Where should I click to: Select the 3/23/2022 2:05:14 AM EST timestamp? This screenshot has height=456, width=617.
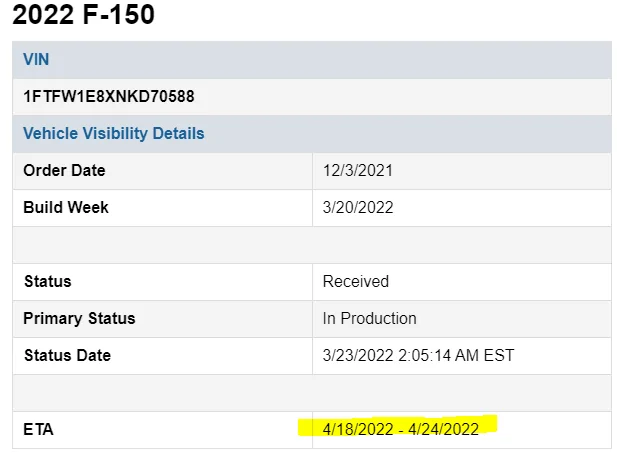point(418,355)
